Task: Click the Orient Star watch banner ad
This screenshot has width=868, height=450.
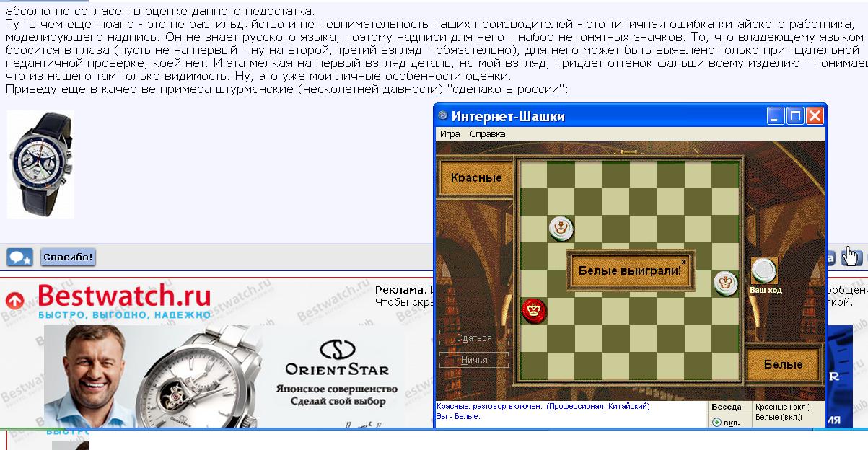Action: [x=224, y=376]
